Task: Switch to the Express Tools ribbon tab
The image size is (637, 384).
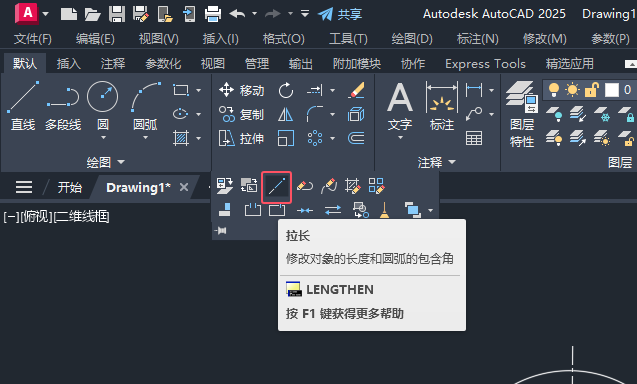Action: point(485,63)
